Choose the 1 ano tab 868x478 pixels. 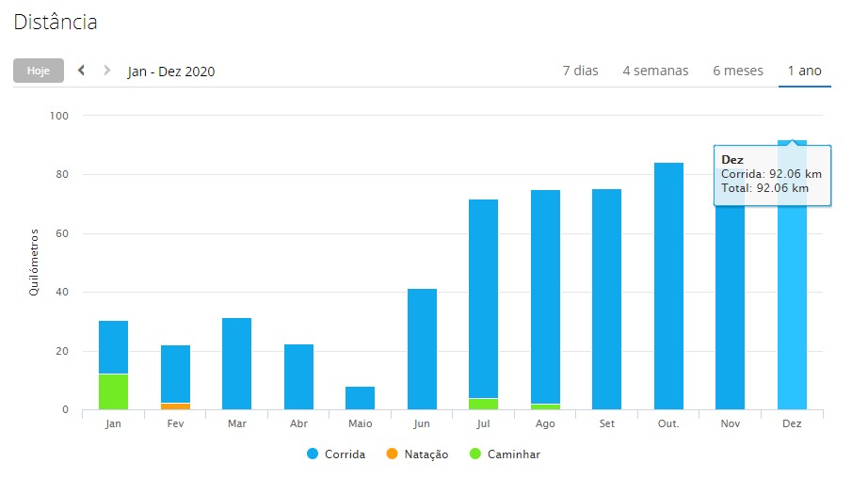point(804,71)
